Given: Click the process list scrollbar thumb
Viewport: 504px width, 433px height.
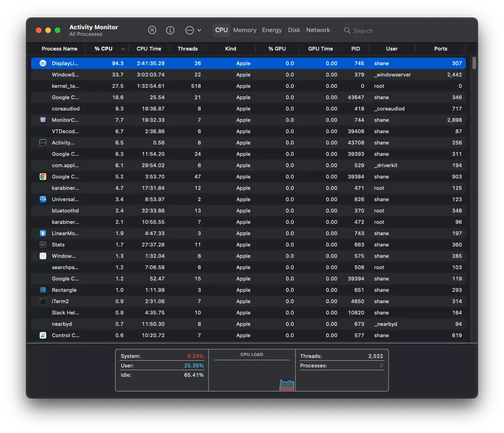Looking at the screenshot, I should pos(474,63).
